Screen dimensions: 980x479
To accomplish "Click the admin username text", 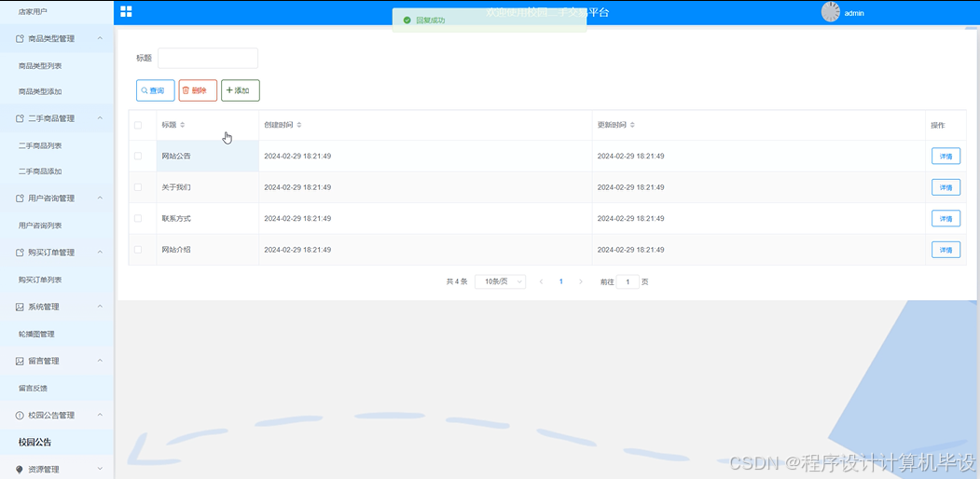I will [x=854, y=13].
